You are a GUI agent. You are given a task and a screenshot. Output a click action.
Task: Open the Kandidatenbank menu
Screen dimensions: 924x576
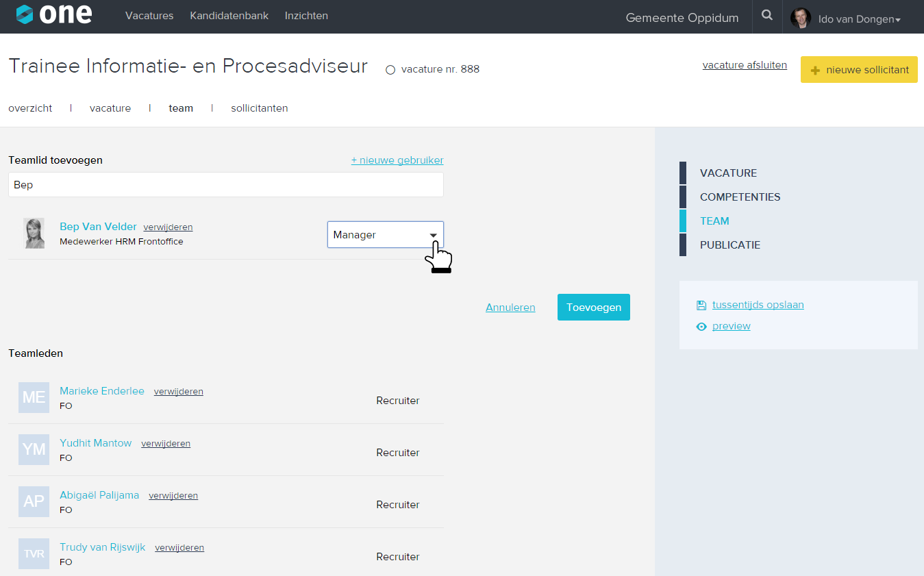(229, 16)
